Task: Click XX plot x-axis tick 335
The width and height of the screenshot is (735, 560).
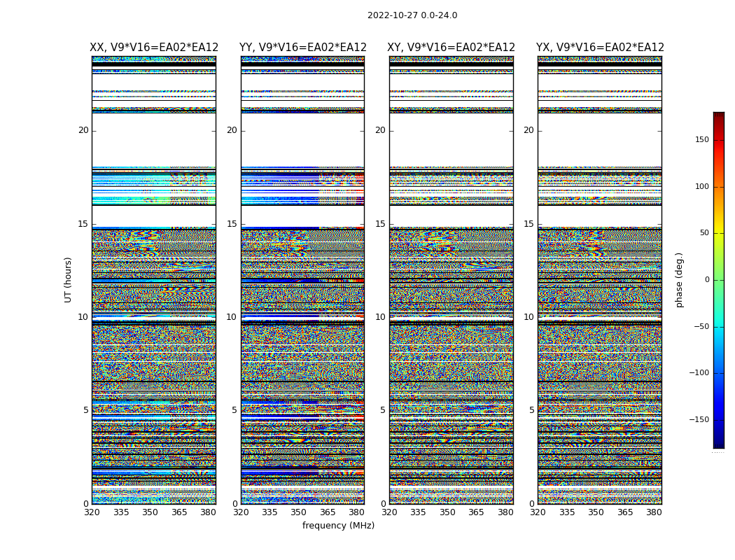Action: pyautogui.click(x=121, y=512)
